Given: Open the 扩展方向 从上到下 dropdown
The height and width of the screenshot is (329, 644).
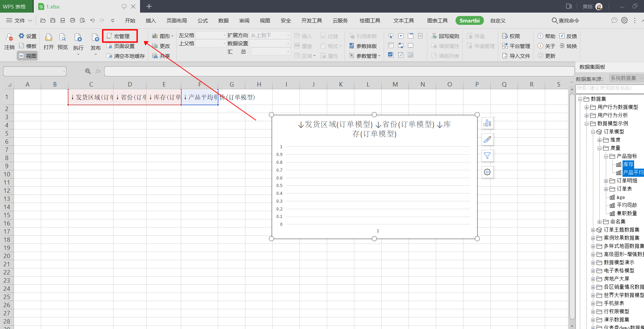Looking at the screenshot, I should coord(270,35).
